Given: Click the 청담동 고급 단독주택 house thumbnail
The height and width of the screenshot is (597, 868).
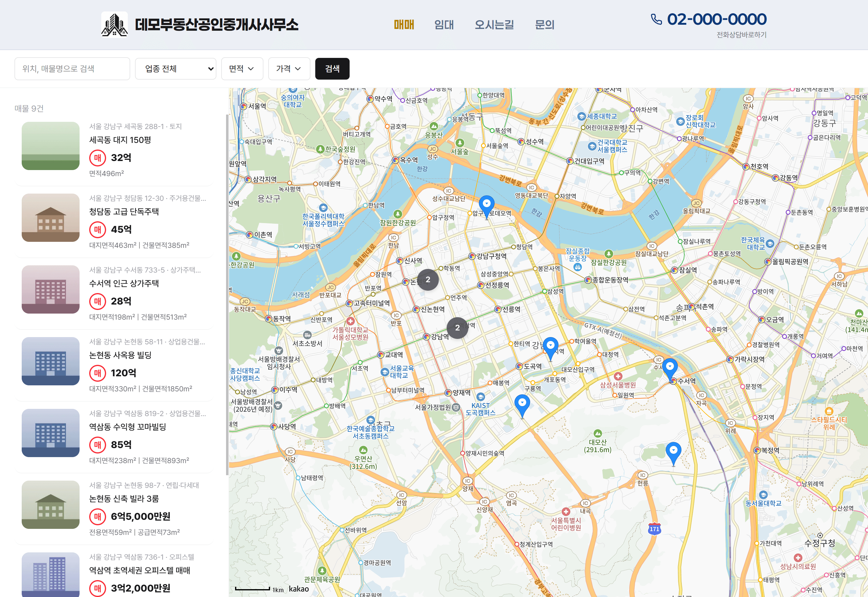Looking at the screenshot, I should click(50, 218).
